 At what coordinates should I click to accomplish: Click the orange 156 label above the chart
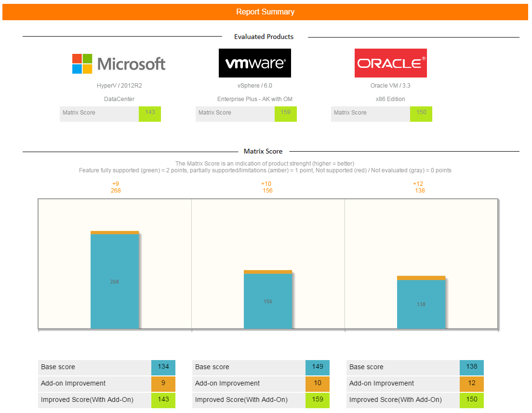(268, 191)
